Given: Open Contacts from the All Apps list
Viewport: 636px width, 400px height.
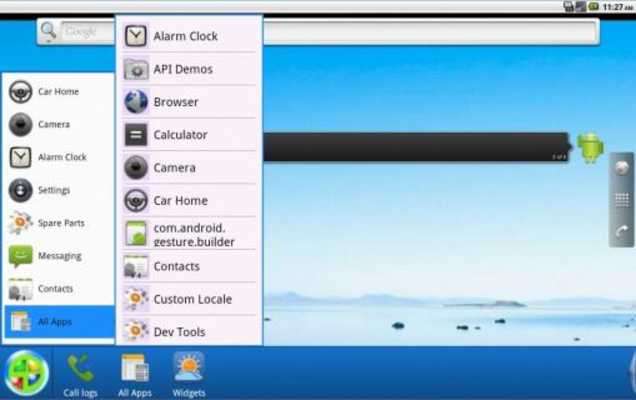Looking at the screenshot, I should (x=189, y=266).
